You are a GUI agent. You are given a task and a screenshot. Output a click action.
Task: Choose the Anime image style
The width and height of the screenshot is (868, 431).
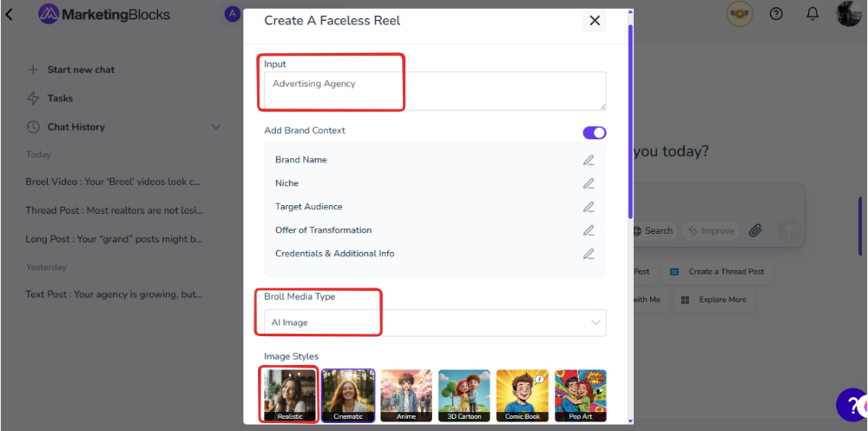tap(405, 395)
